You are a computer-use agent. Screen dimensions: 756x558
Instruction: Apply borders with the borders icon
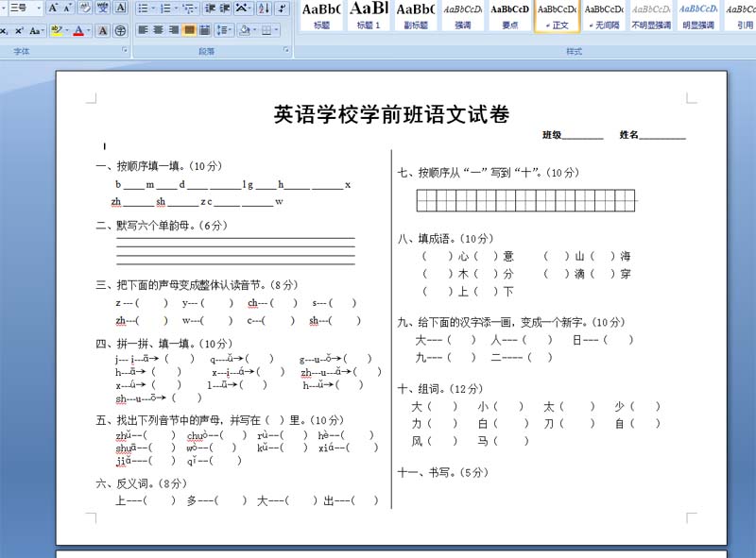coord(266,30)
